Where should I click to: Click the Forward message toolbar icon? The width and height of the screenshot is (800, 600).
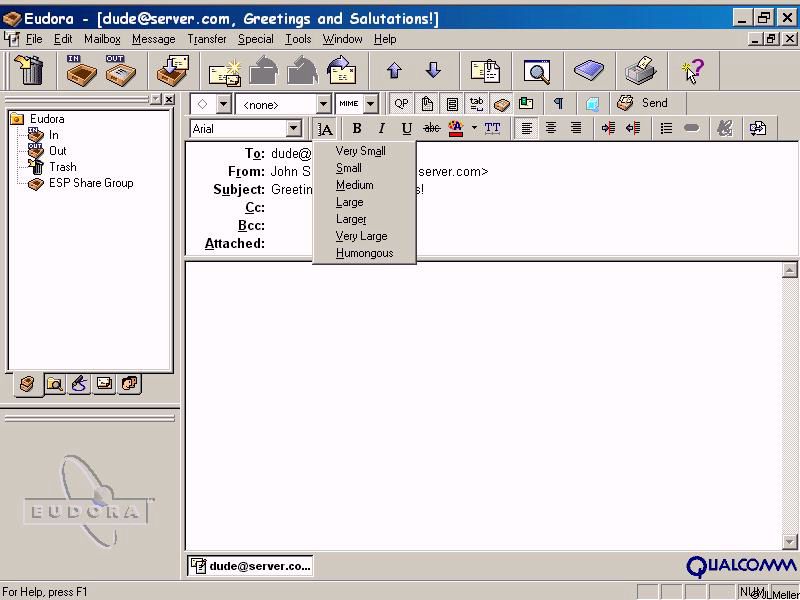[x=342, y=70]
